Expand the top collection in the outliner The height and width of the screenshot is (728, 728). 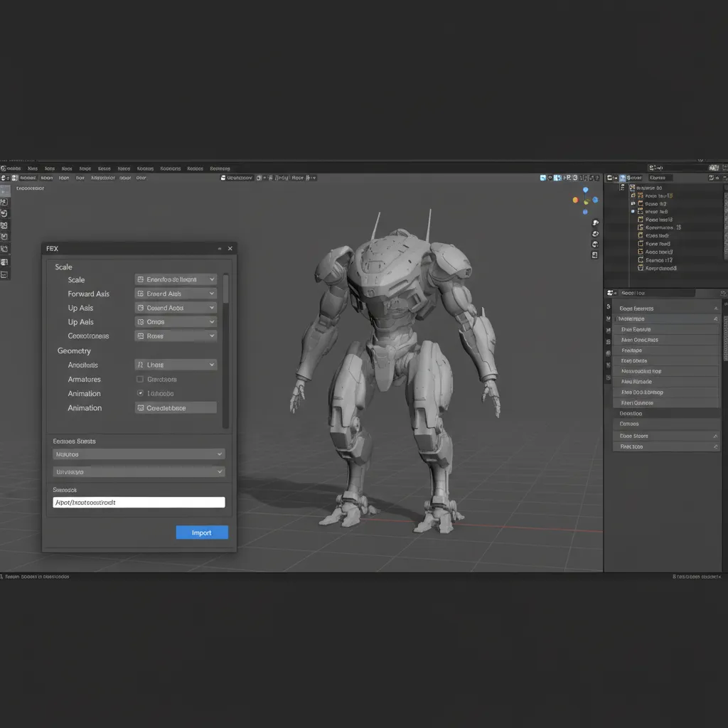tap(622, 188)
